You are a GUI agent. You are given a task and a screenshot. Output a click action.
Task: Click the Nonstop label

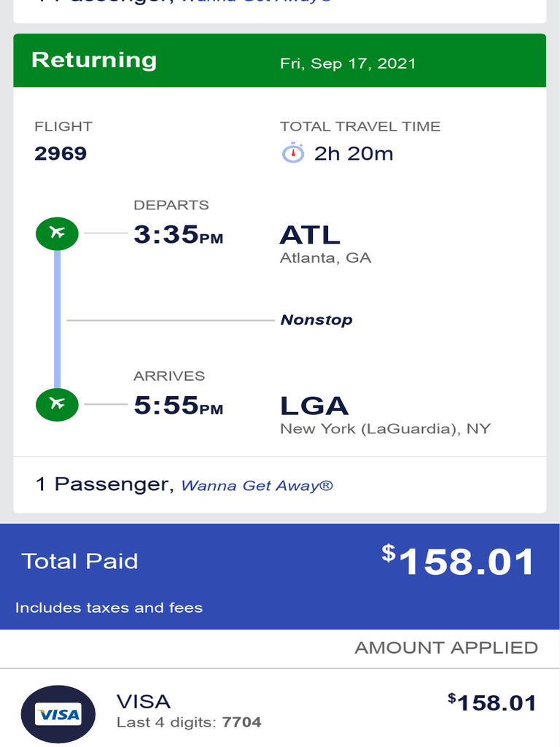tap(316, 320)
